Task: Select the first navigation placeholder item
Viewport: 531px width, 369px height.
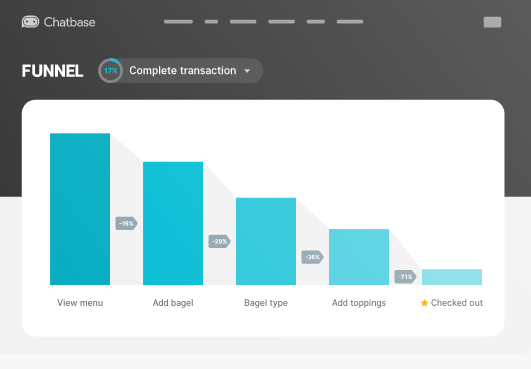Action: tap(178, 22)
